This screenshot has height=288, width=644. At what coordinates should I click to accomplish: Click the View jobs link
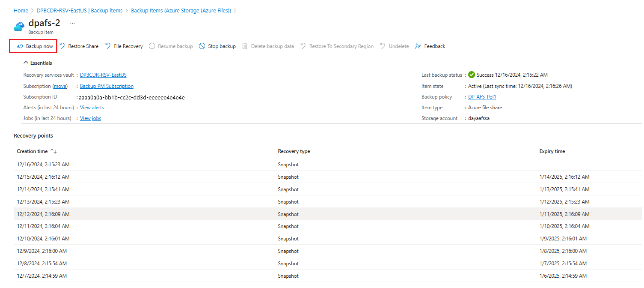(91, 118)
